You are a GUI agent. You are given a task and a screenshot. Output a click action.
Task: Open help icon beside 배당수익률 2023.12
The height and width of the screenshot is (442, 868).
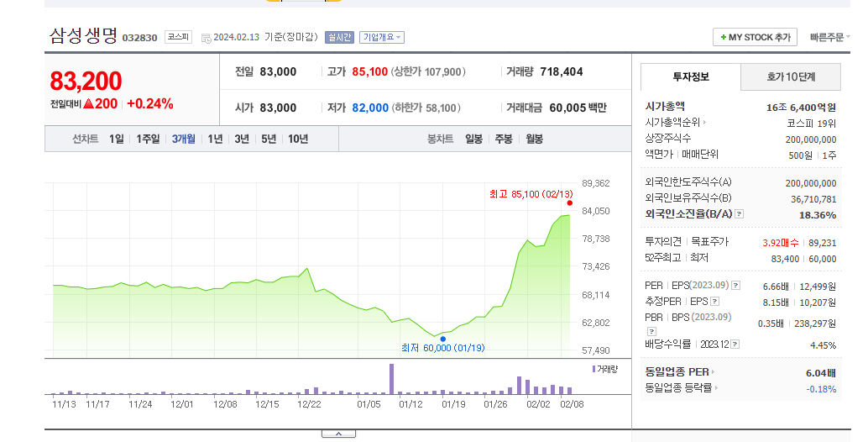(x=735, y=345)
